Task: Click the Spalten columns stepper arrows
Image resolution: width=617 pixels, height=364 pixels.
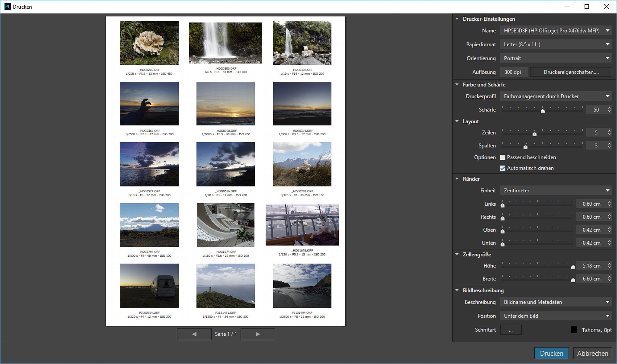Action: (609, 145)
